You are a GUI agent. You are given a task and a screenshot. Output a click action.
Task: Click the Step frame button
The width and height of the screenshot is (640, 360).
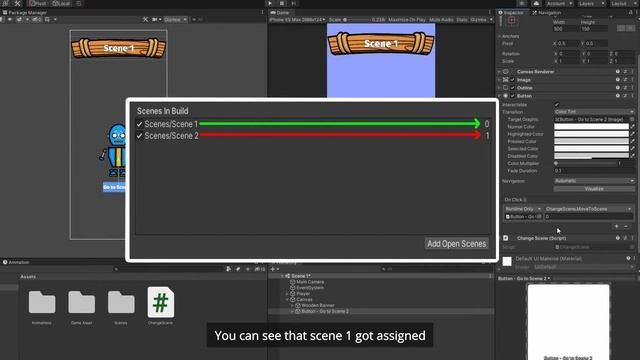pyautogui.click(x=293, y=3)
